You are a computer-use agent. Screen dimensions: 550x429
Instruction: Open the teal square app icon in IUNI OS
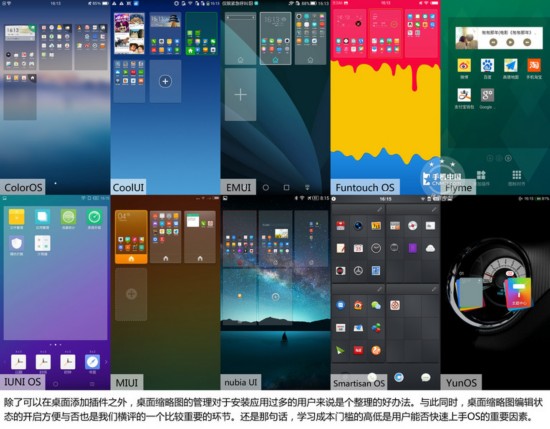(42, 217)
